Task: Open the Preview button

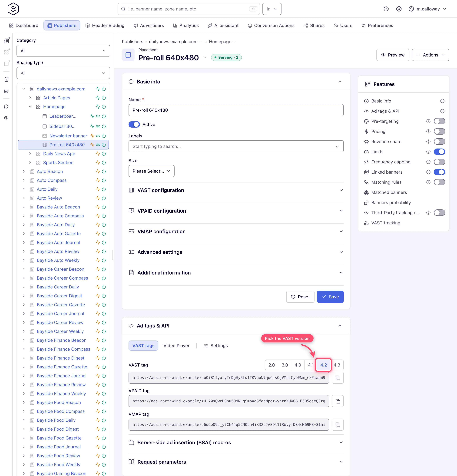Action: pos(393,55)
